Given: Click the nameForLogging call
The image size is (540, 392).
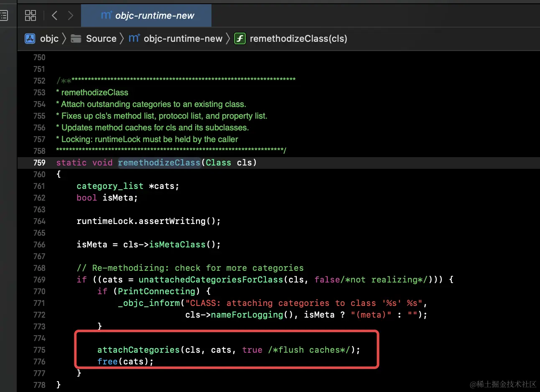Looking at the screenshot, I should coord(247,315).
